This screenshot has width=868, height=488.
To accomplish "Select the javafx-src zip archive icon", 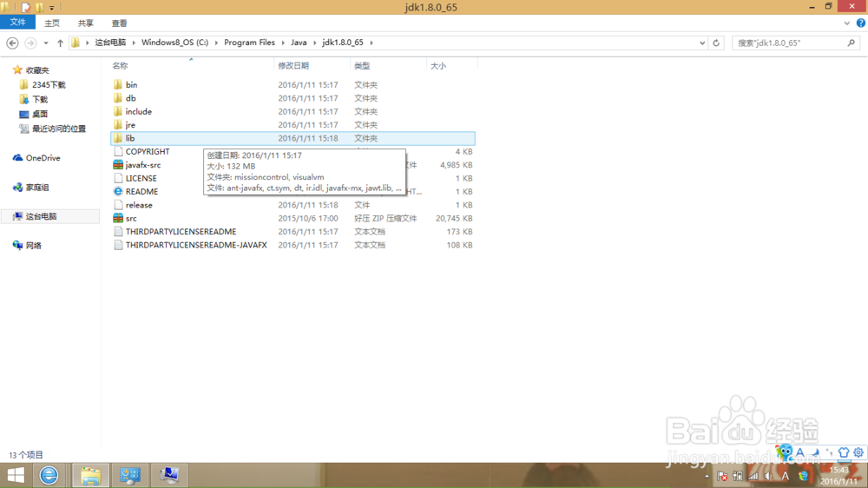I will tap(118, 164).
